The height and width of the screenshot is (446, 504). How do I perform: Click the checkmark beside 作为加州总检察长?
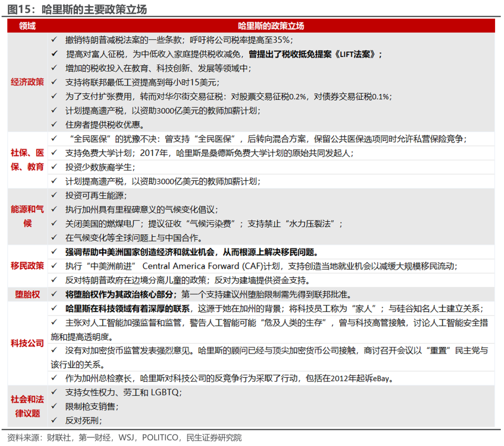click(x=54, y=378)
